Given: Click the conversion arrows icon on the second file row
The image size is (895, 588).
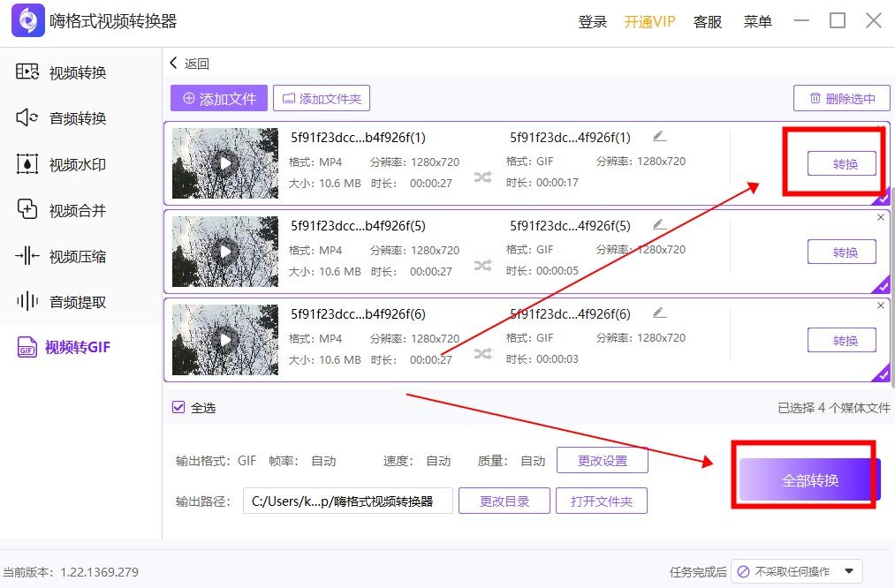Looking at the screenshot, I should coord(482,265).
